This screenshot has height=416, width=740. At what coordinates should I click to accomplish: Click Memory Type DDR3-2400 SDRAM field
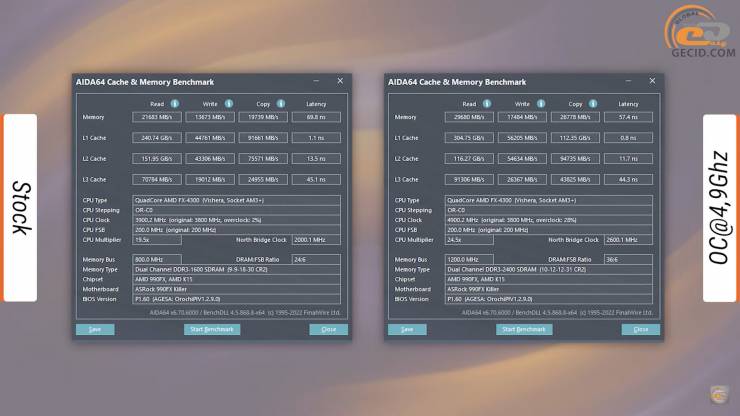tap(549, 270)
